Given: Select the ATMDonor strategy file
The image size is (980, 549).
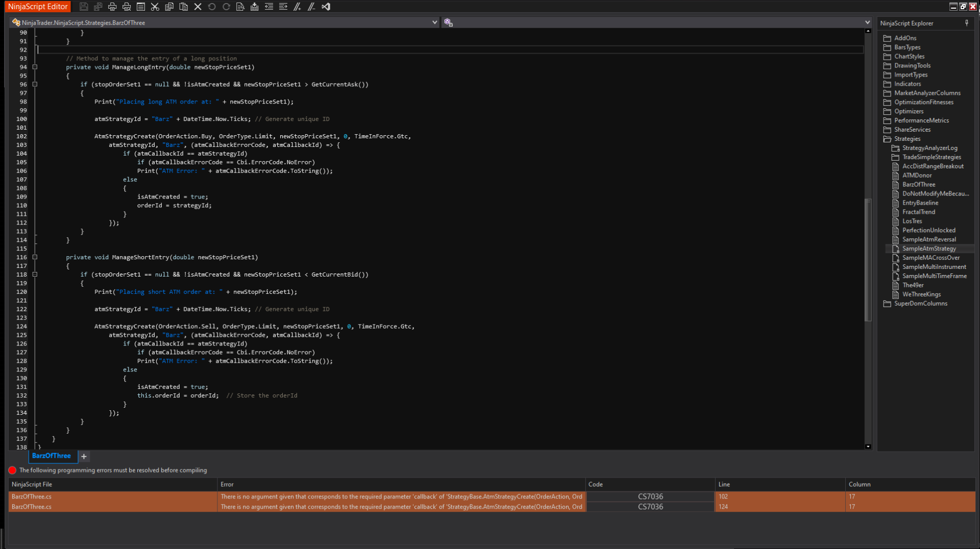Looking at the screenshot, I should pyautogui.click(x=917, y=176).
